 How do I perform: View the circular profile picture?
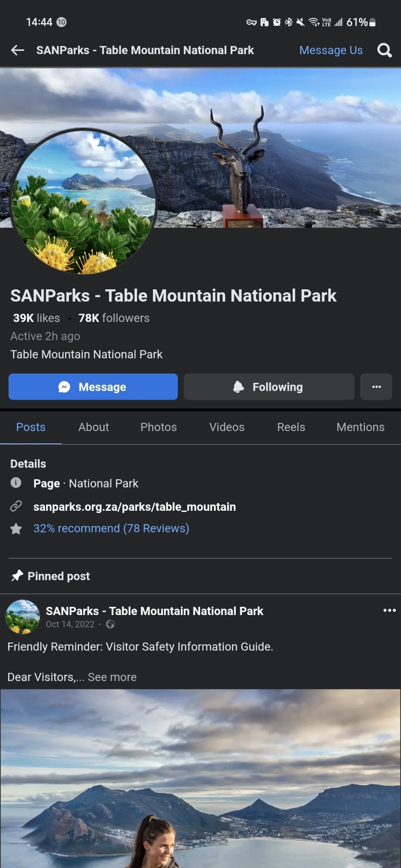point(84,201)
